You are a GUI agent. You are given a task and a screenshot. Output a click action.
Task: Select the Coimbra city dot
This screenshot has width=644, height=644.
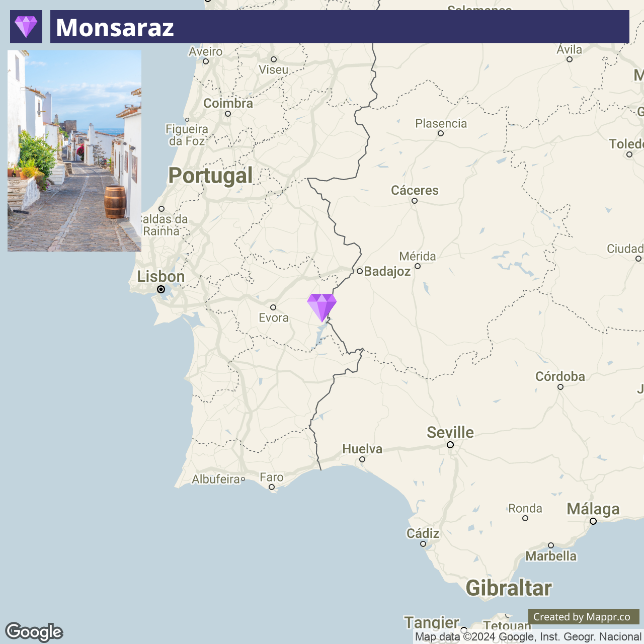tap(228, 114)
